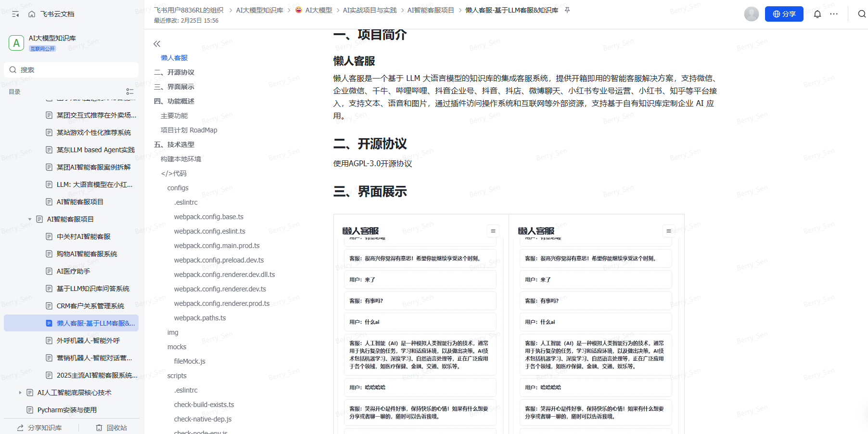Click the user avatar
This screenshot has height=434, width=868.
pos(752,14)
